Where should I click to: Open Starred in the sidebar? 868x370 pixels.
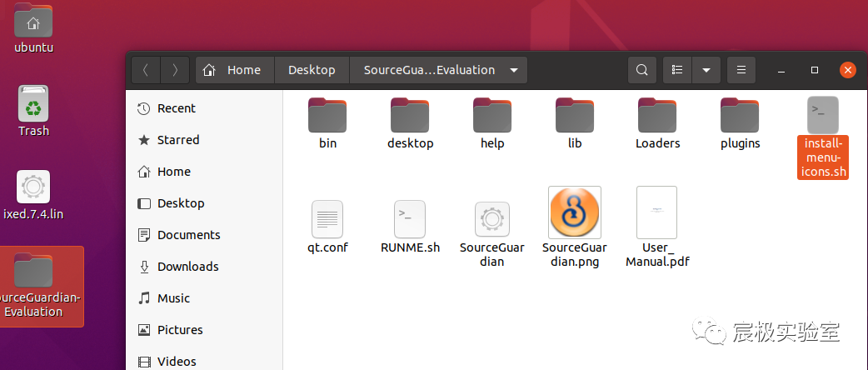click(204, 140)
